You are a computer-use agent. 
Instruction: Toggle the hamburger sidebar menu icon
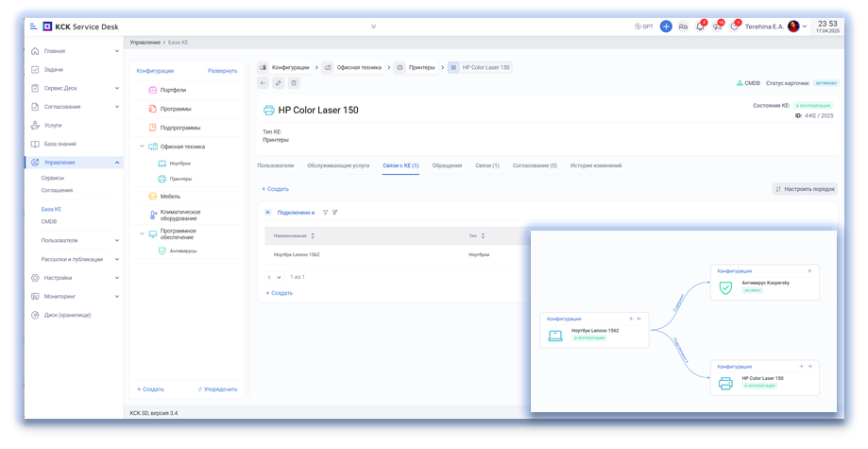(34, 26)
